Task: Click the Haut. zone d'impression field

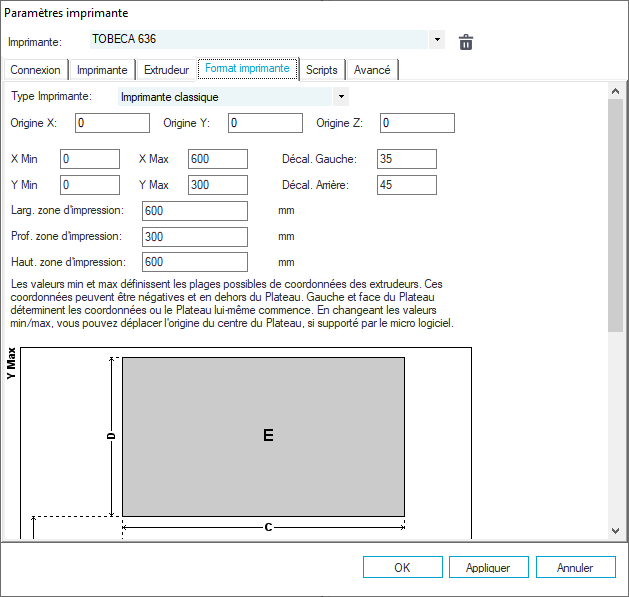Action: pyautogui.click(x=195, y=262)
